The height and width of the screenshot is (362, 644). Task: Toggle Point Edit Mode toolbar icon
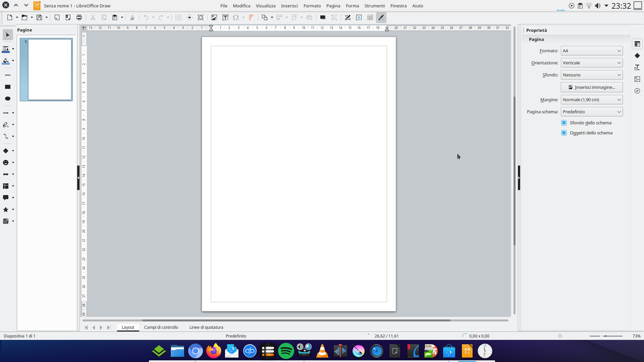pos(348,17)
